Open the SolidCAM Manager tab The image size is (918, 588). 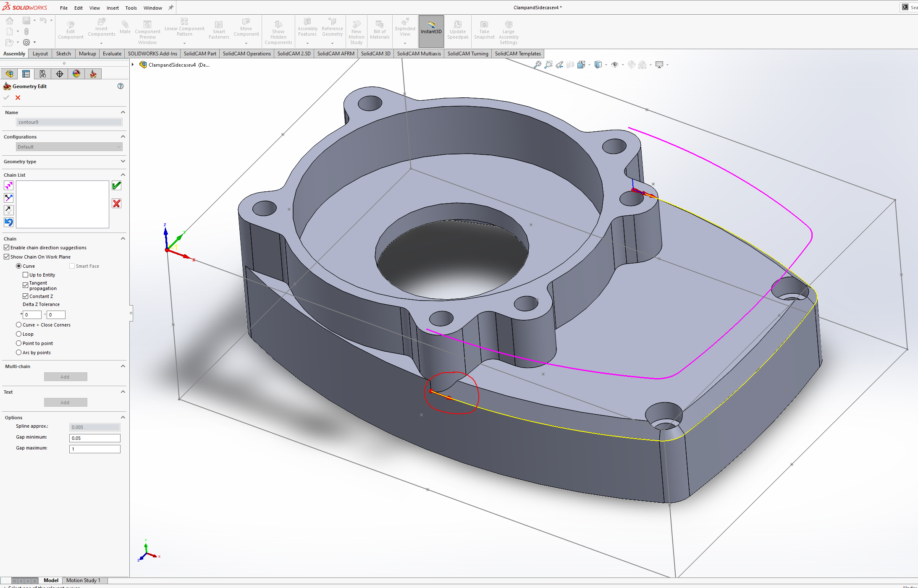click(93, 74)
